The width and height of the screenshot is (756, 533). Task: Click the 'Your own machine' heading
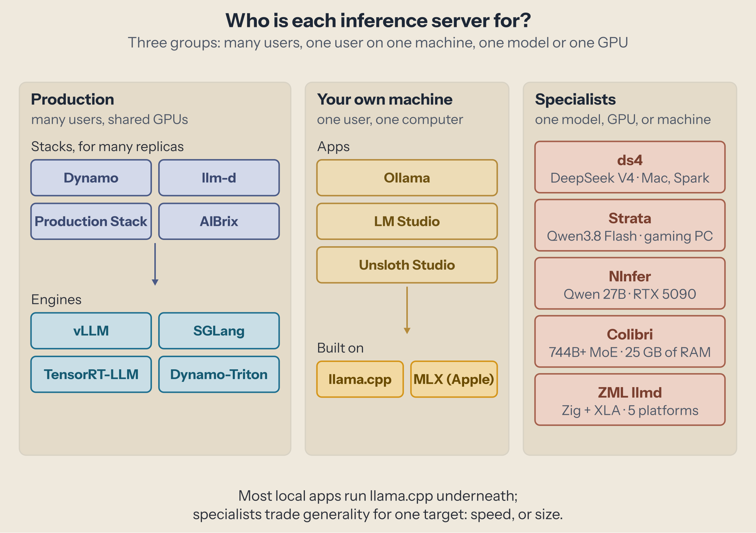[x=385, y=99]
